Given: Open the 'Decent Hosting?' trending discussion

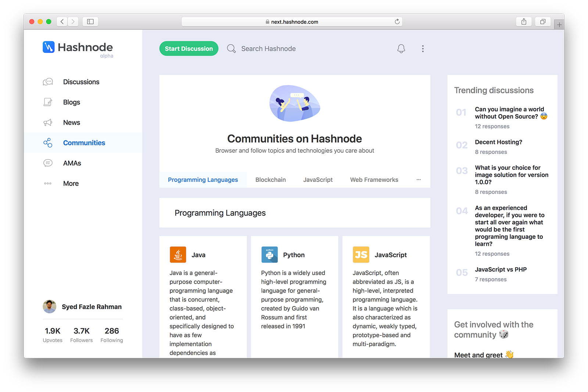Looking at the screenshot, I should pyautogui.click(x=498, y=142).
